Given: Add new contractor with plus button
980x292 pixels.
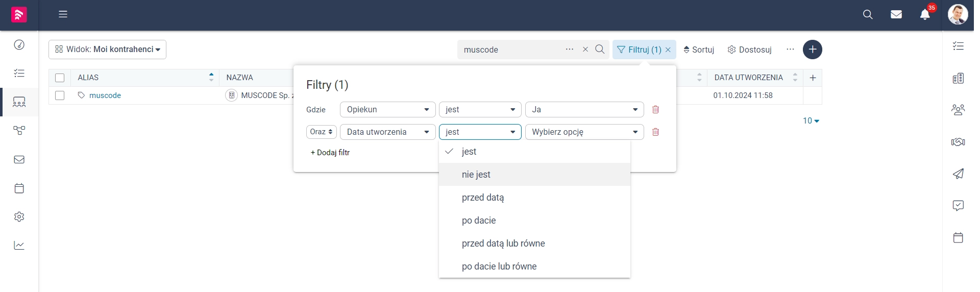Looking at the screenshot, I should pos(812,50).
